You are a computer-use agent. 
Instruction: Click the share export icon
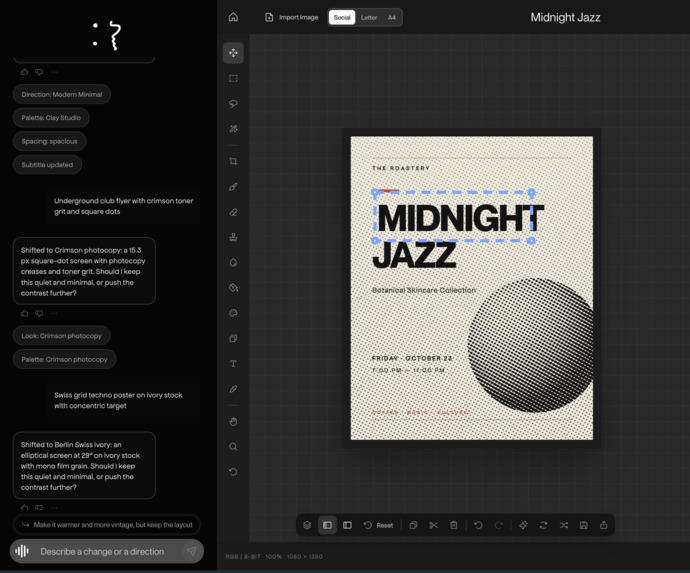[604, 525]
